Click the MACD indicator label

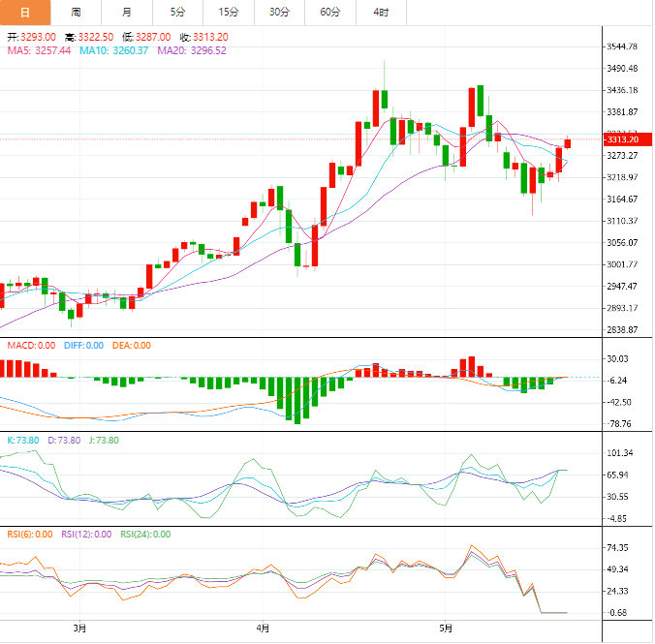[x=31, y=345]
